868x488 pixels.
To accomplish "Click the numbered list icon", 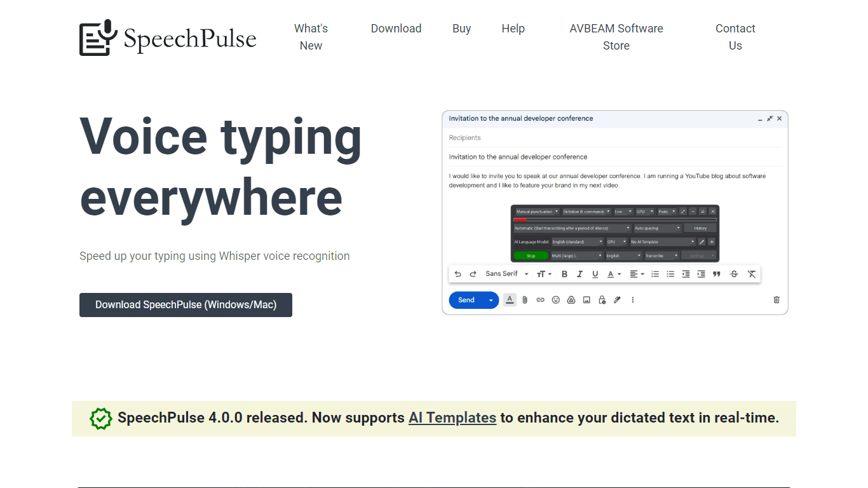I will coord(655,274).
